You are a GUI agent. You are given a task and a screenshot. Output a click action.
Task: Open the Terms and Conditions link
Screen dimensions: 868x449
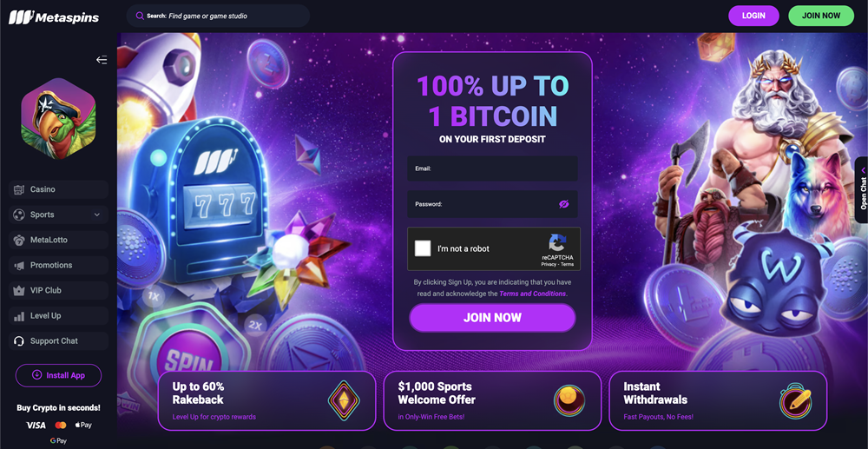[533, 294]
